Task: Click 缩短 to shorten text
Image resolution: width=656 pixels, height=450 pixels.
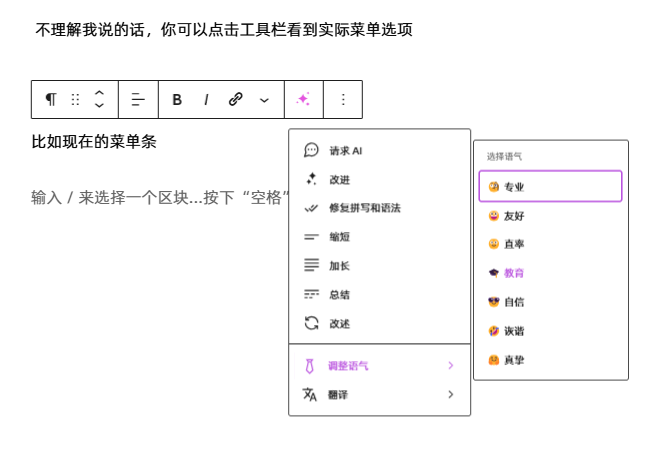Action: tap(340, 237)
